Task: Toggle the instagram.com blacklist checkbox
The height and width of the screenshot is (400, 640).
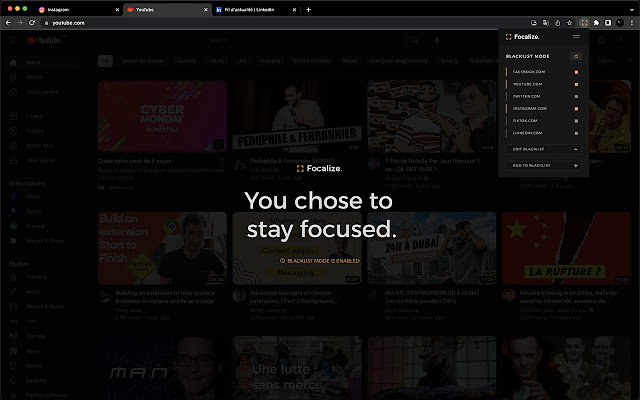Action: [576, 109]
